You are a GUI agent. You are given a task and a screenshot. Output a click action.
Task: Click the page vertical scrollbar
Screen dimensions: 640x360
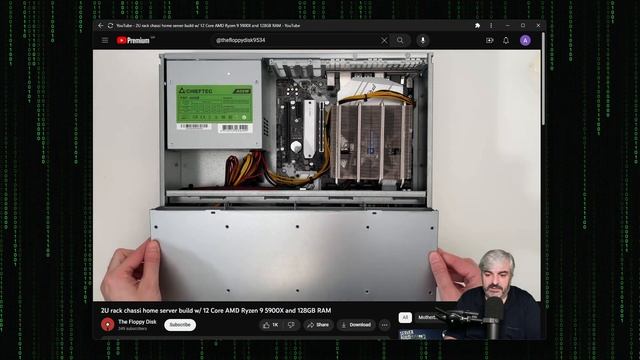pos(543,80)
